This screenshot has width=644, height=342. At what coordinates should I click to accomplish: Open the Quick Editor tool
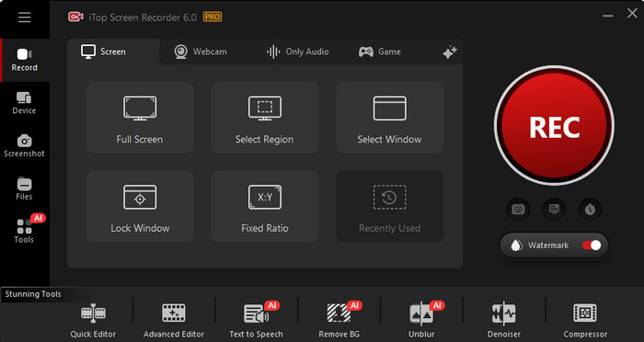coord(93,320)
